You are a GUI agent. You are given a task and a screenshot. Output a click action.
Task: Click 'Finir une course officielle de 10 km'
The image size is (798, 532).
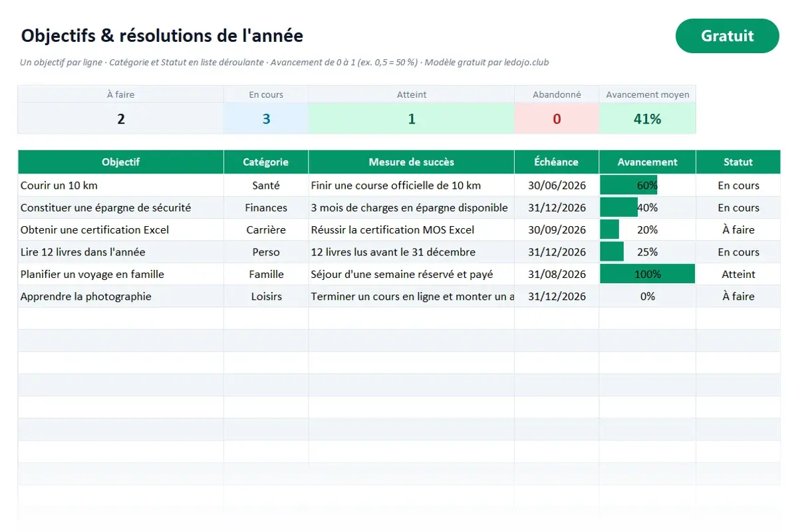click(411, 186)
